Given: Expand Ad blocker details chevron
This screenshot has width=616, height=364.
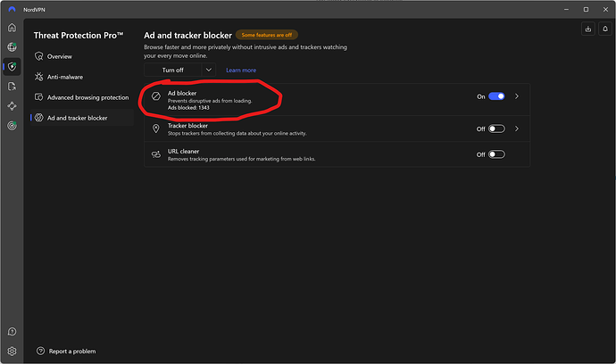Looking at the screenshot, I should [517, 96].
